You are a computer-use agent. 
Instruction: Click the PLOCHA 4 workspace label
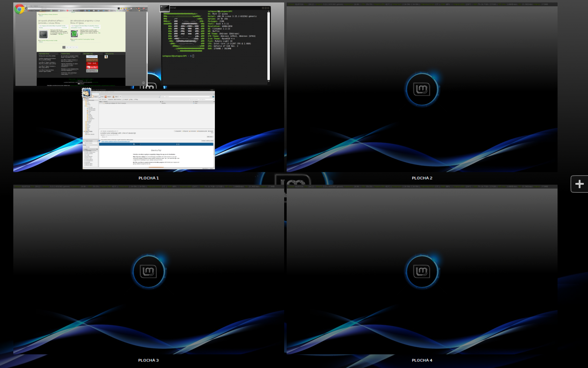[422, 360]
